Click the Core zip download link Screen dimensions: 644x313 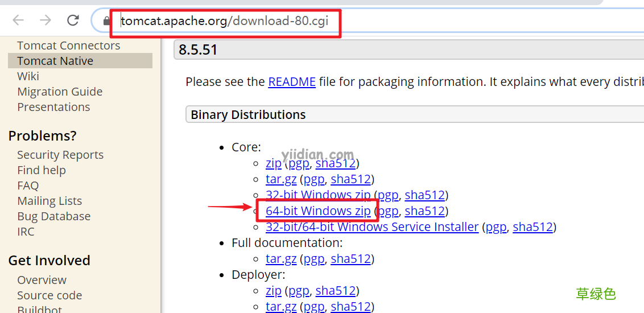274,163
